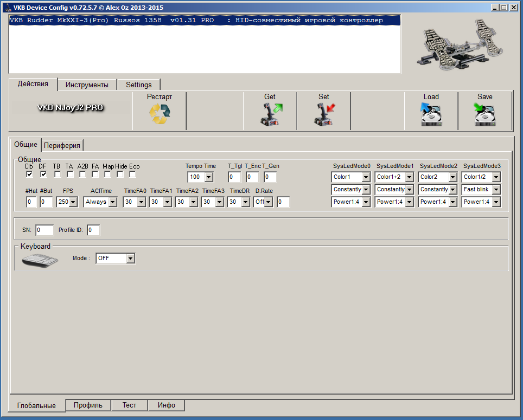This screenshot has width=523, height=420.
Task: Select the Общие sub-tab
Action: (x=25, y=145)
